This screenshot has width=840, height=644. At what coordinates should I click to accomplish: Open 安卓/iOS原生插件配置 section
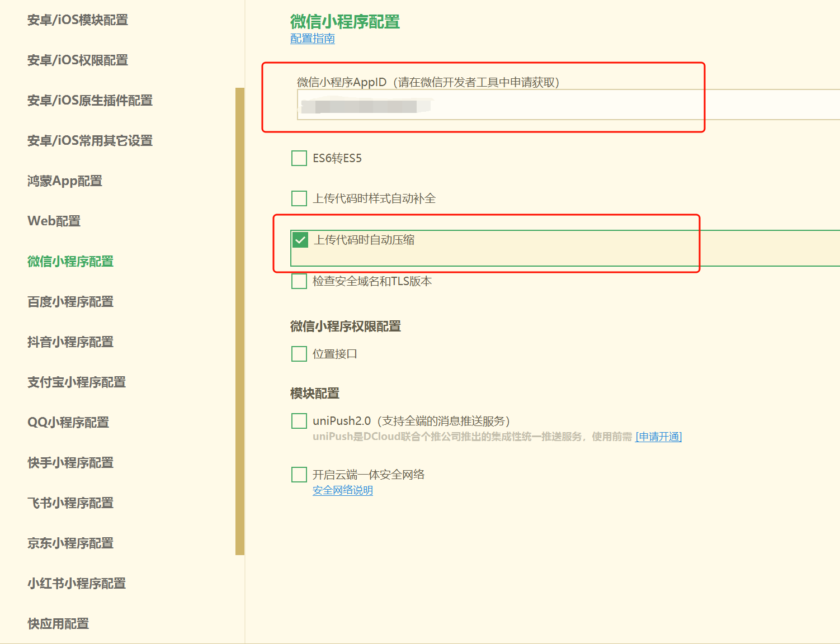tap(90, 101)
